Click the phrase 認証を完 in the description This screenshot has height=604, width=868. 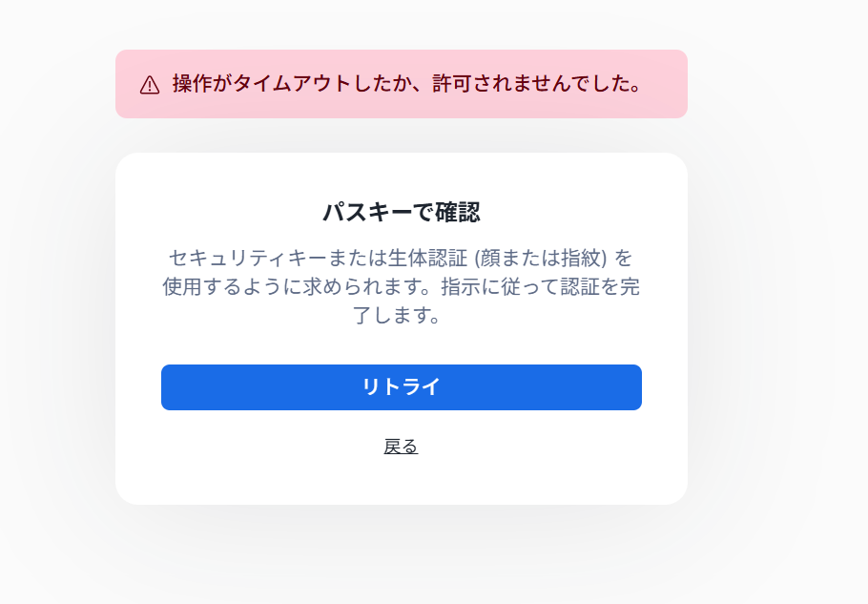pyautogui.click(x=598, y=286)
